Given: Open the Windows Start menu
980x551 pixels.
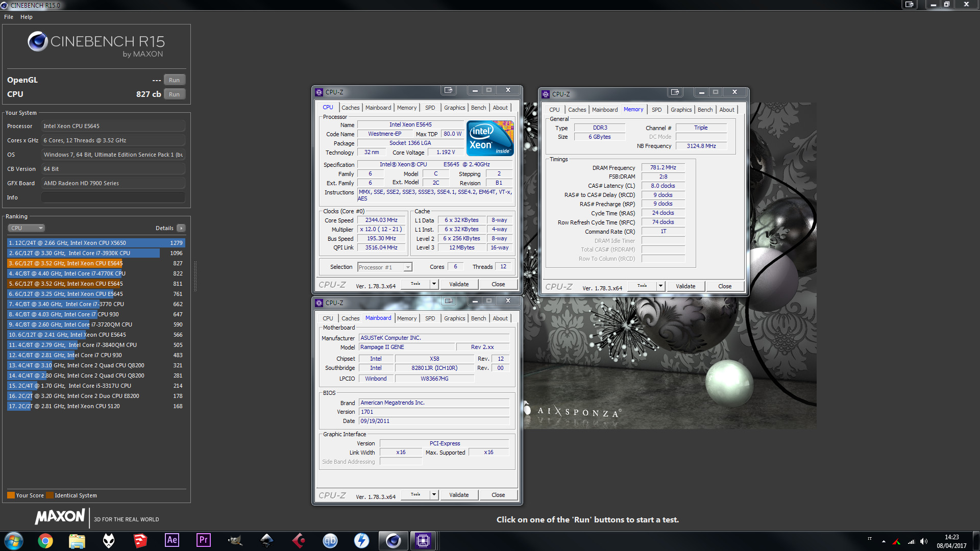Looking at the screenshot, I should click(x=14, y=540).
